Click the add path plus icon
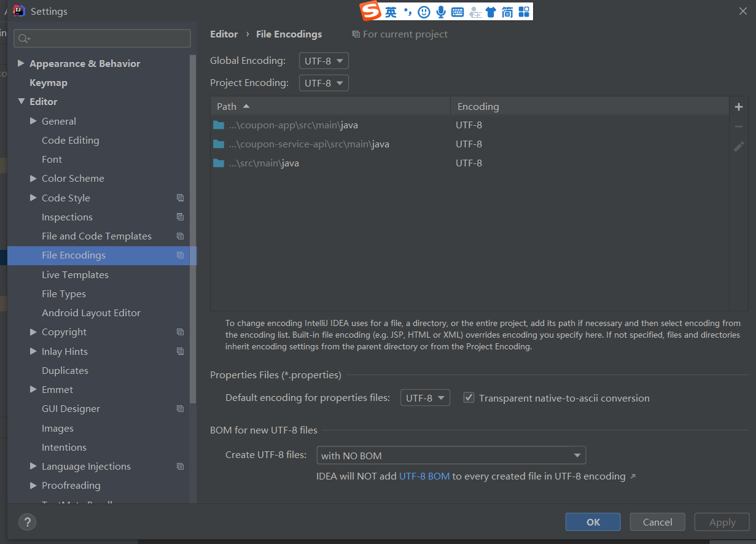The height and width of the screenshot is (544, 756). point(739,107)
